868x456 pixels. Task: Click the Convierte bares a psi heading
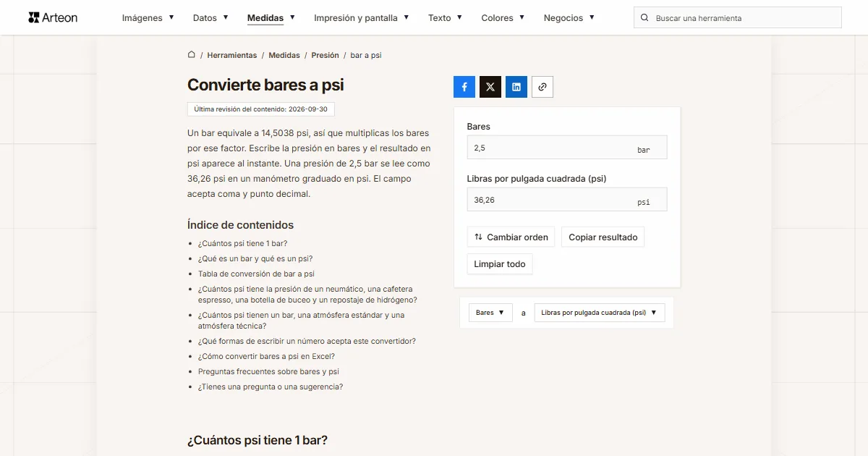[265, 85]
